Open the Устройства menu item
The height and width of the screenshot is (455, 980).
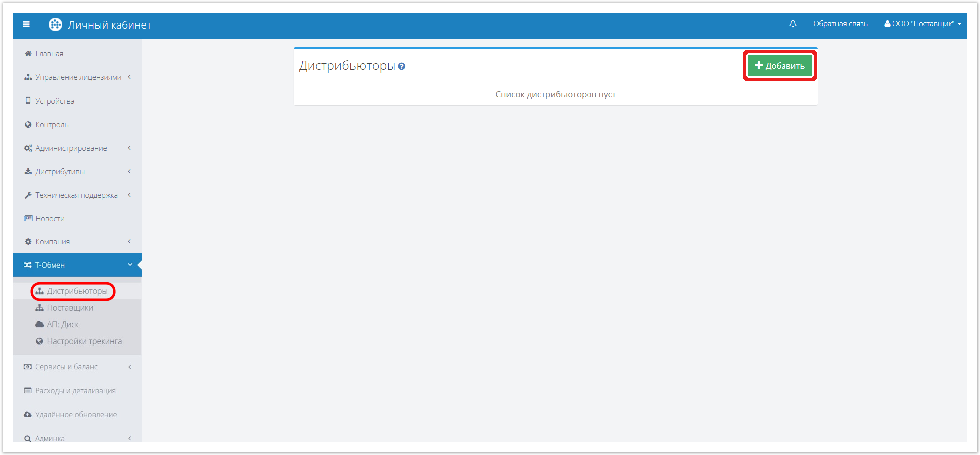coord(54,101)
